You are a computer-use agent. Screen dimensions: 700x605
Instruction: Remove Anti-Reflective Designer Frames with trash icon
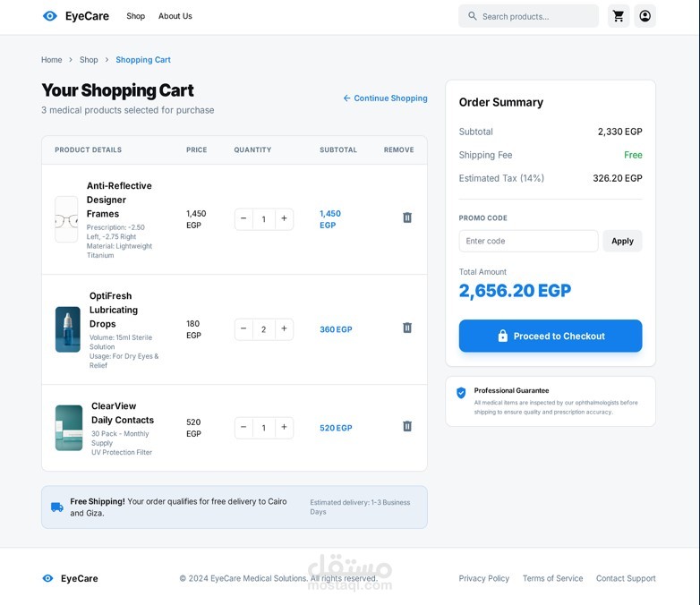click(407, 217)
